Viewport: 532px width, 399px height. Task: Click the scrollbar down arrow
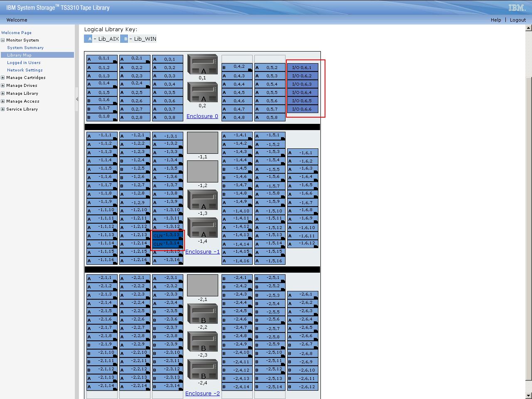(528, 395)
